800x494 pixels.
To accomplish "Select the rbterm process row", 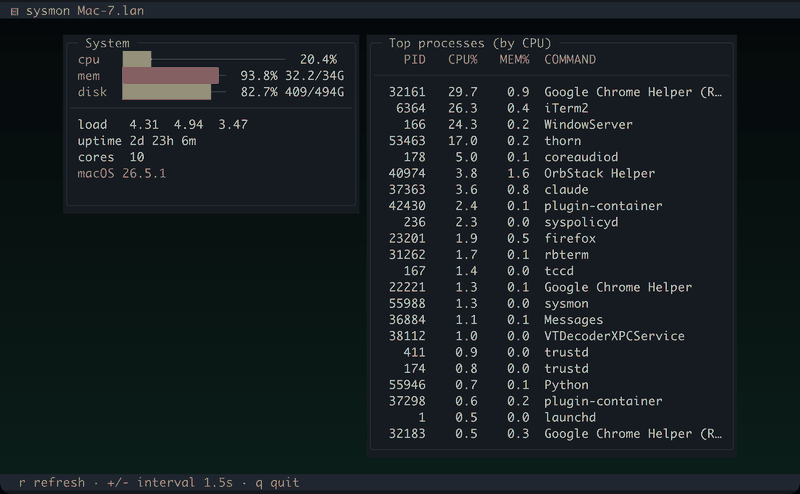I will [x=552, y=255].
